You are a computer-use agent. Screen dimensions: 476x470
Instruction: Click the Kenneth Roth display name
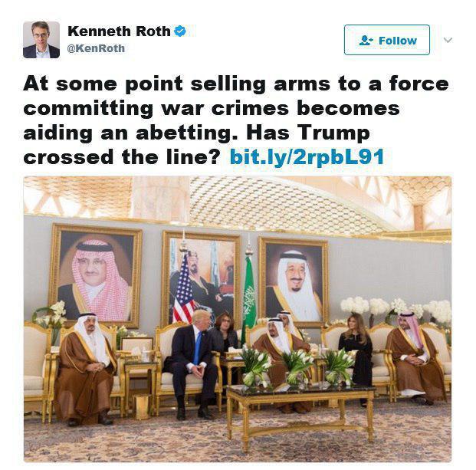point(119,31)
